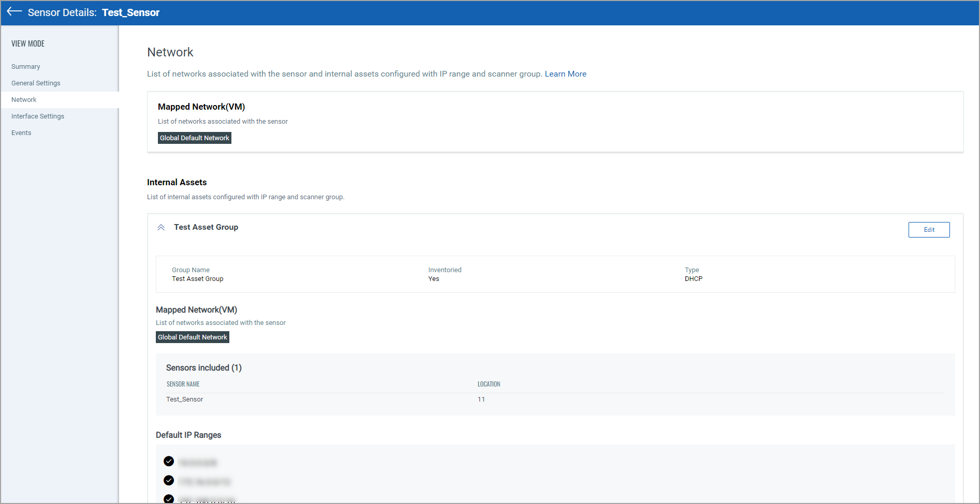Screen dimensions: 980x504
Task: Click the Test Asset Group panel title
Action: point(206,227)
